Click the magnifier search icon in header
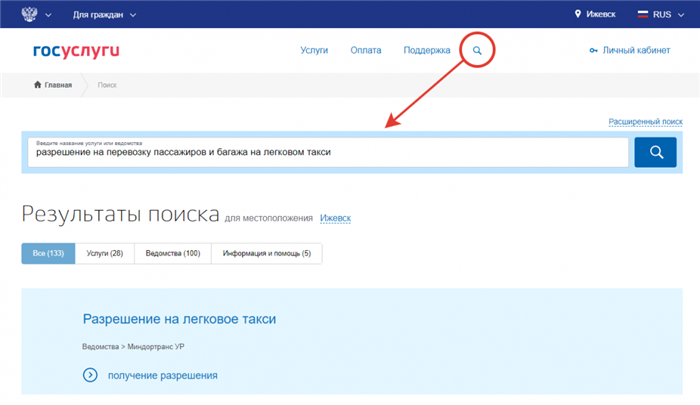 [477, 50]
